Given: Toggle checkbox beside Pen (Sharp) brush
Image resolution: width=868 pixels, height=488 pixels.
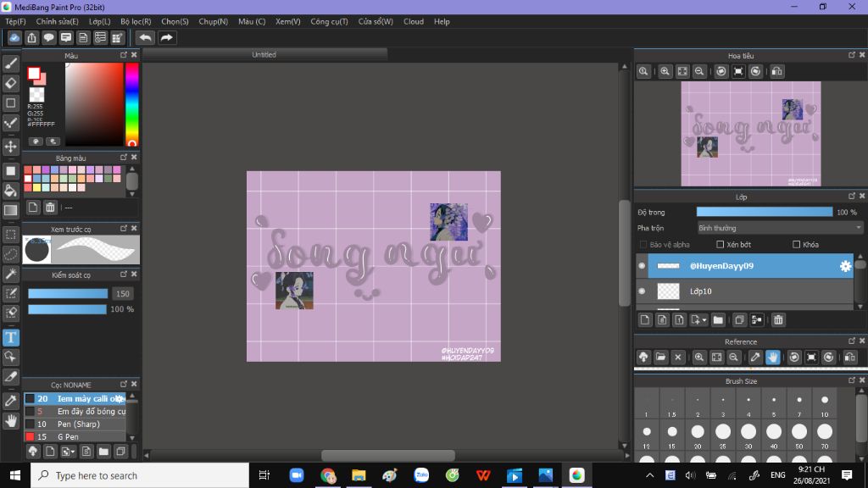Looking at the screenshot, I should (30, 424).
